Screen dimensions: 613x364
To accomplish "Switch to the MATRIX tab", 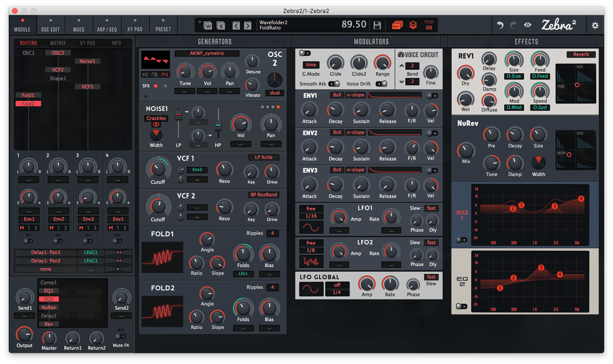I will coord(58,43).
